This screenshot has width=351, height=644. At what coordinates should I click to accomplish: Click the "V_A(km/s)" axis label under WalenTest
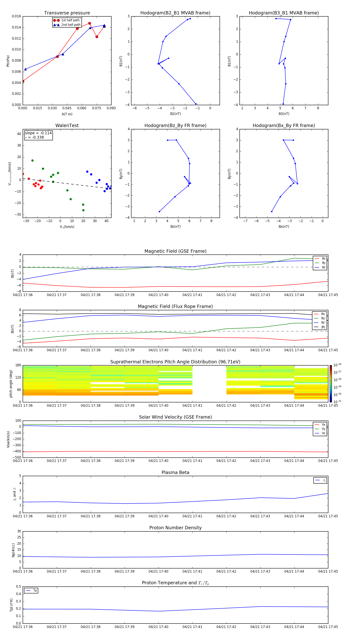point(67,227)
